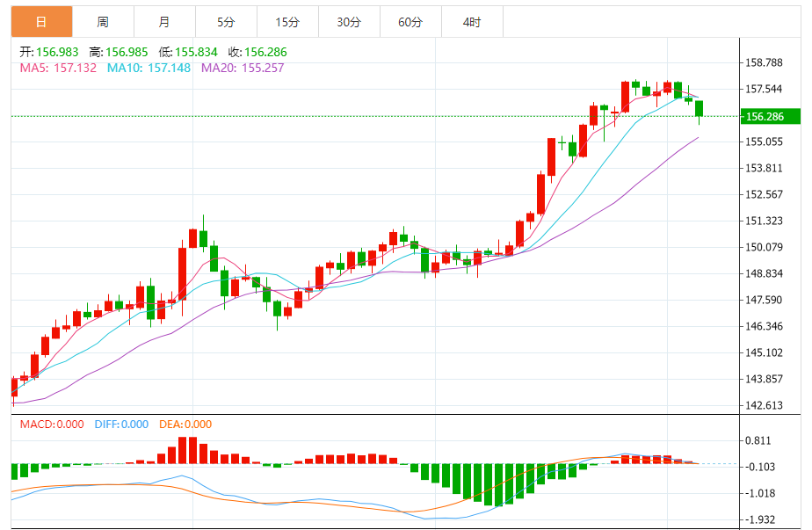Click the 150.079 price axis label
Viewport: 812px width, 530px height.
[x=764, y=247]
